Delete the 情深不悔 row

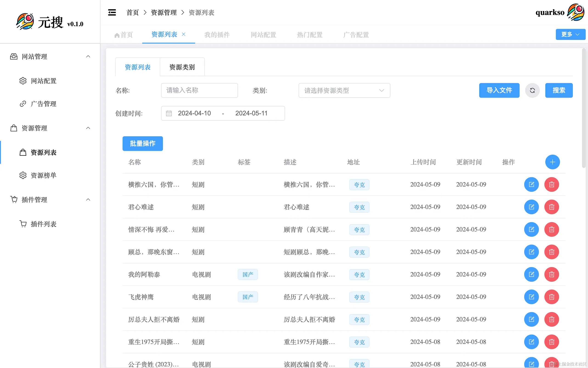pos(552,229)
